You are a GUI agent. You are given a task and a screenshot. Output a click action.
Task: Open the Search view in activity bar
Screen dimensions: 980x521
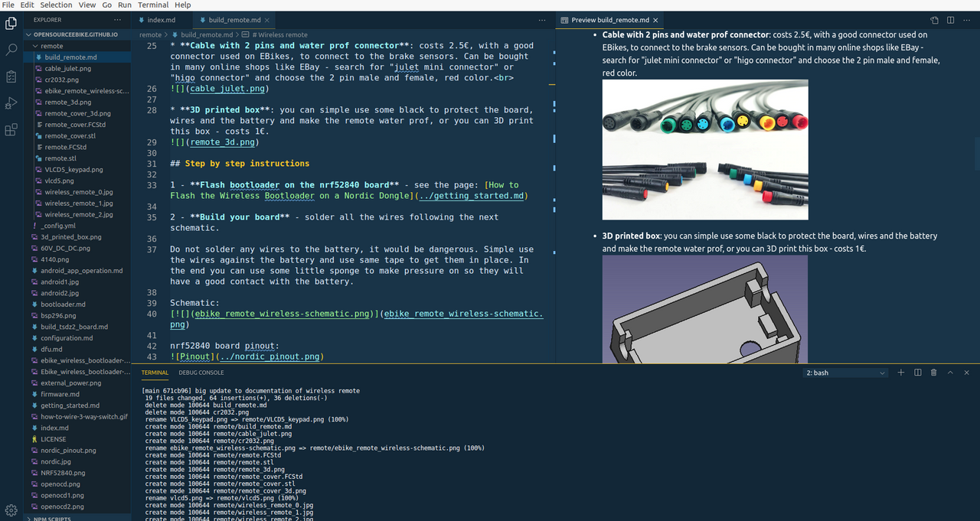11,50
